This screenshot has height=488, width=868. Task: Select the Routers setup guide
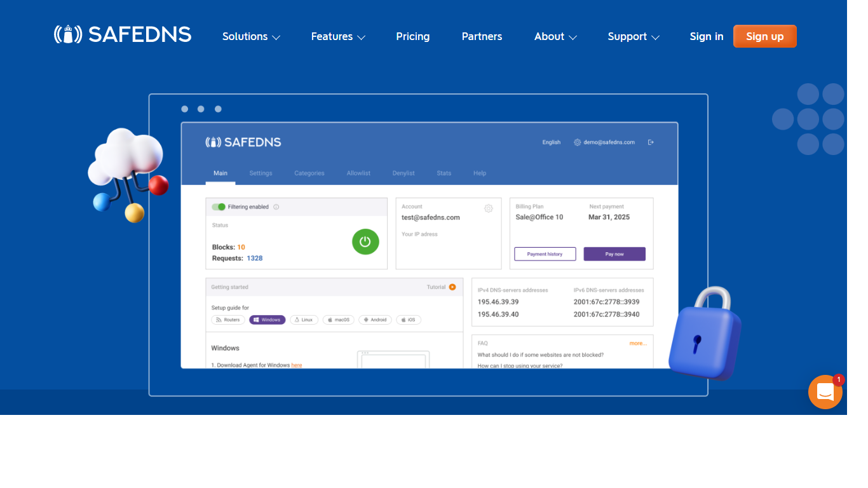[x=228, y=320]
